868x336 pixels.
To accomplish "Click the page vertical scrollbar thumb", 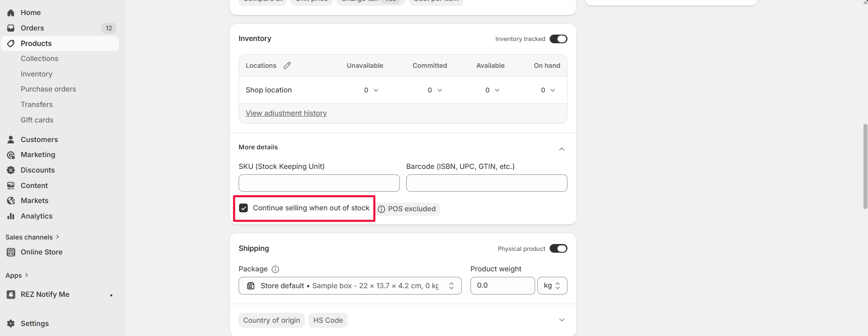I will point(865,166).
